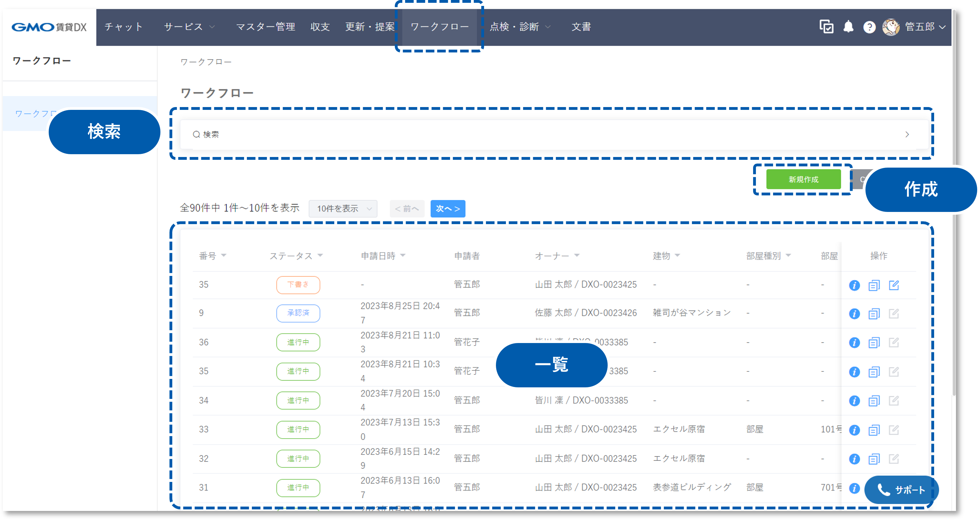The width and height of the screenshot is (980, 520).
Task: Click the edit pencil icon on the 下書き row
Action: pyautogui.click(x=894, y=285)
